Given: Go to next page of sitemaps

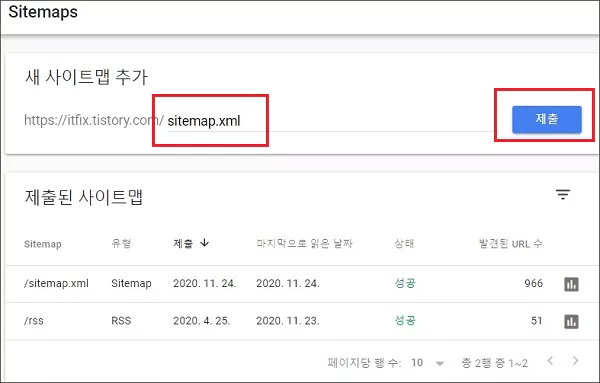Looking at the screenshot, I should click(575, 360).
